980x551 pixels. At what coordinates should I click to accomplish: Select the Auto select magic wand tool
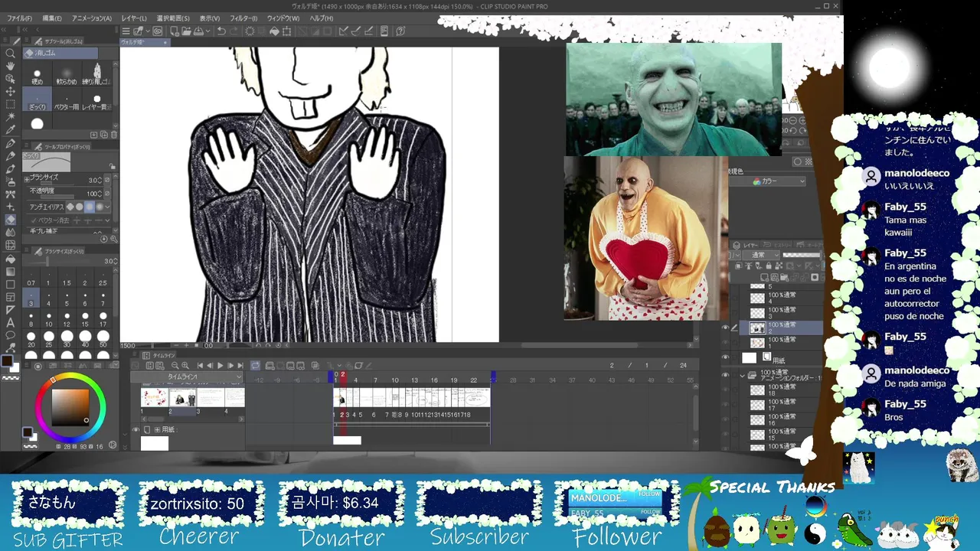pos(11,117)
